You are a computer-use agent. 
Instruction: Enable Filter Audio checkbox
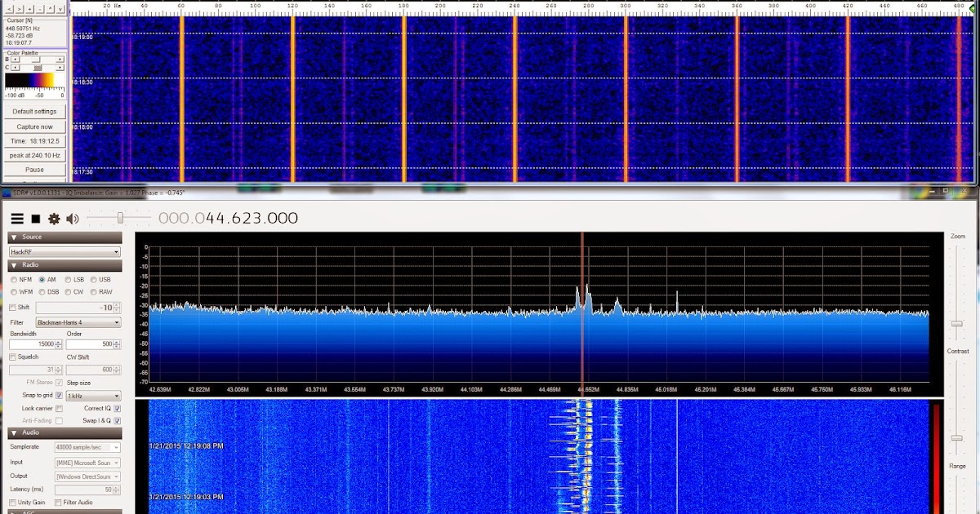[x=59, y=503]
